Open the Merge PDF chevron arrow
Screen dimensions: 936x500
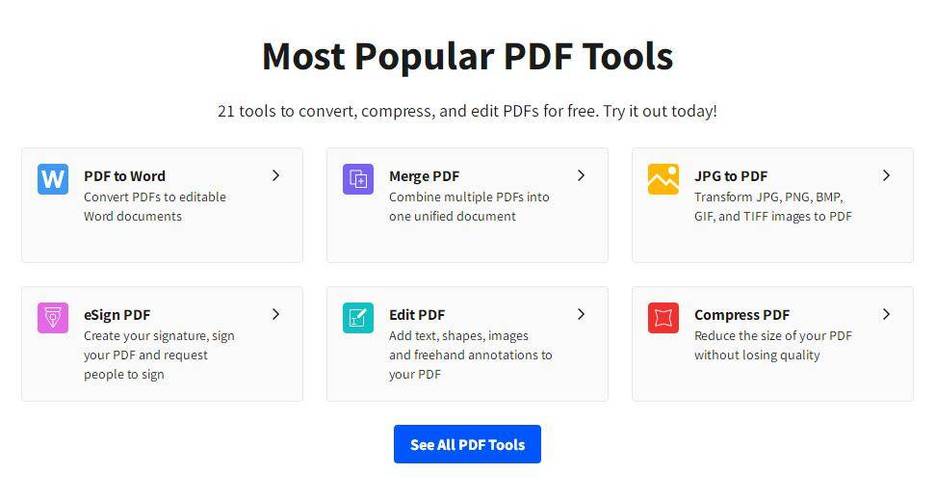coord(581,175)
